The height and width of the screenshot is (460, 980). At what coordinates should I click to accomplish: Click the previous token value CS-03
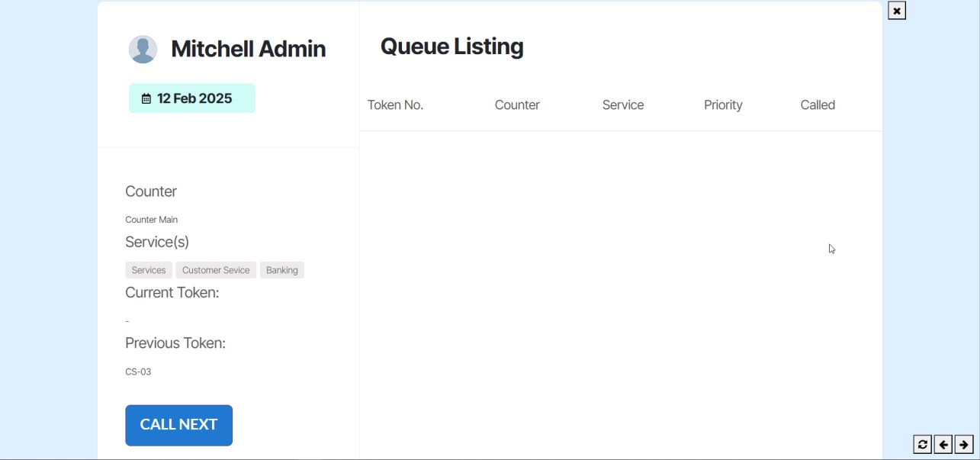138,372
